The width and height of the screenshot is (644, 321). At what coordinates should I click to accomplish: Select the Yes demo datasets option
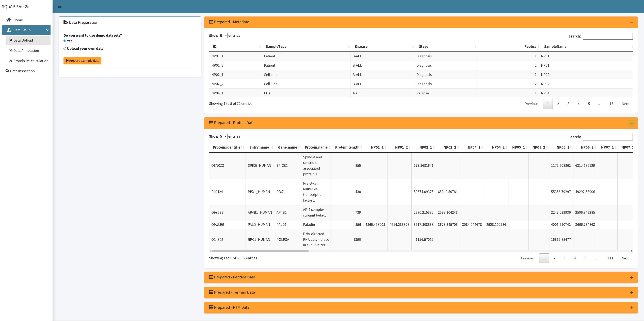click(65, 41)
